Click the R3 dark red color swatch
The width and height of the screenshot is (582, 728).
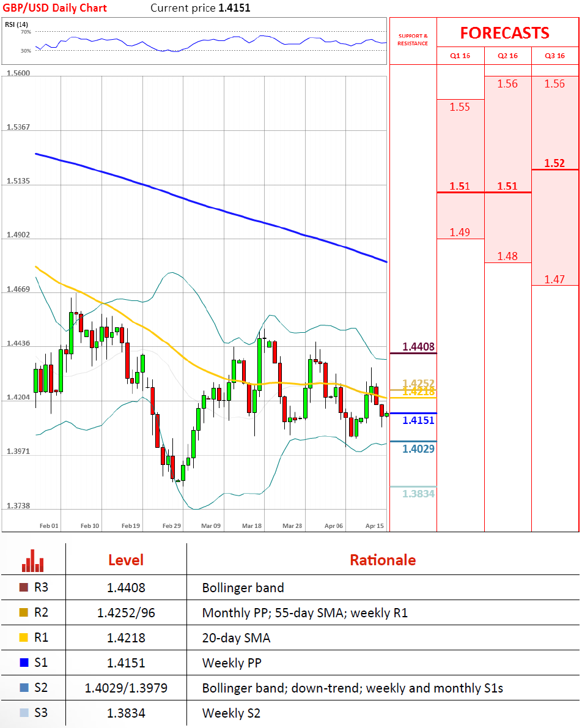pos(24,587)
